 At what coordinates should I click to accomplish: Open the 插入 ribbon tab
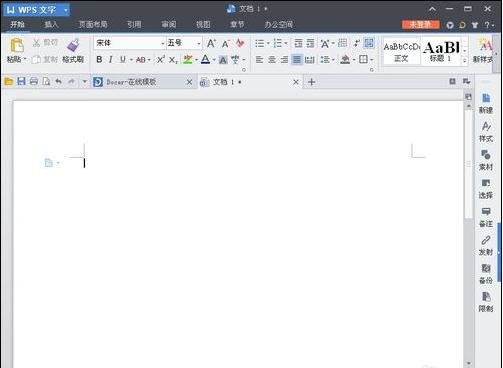coord(51,24)
